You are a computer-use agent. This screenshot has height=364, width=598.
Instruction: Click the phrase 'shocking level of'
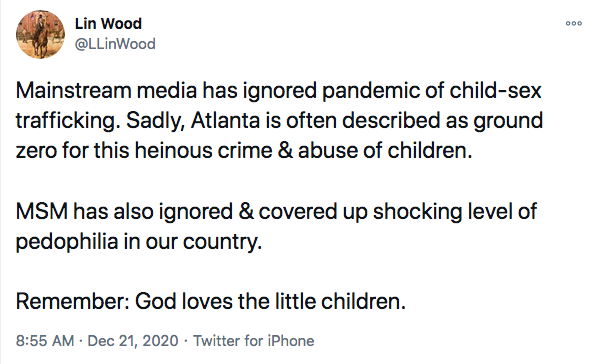(x=455, y=212)
